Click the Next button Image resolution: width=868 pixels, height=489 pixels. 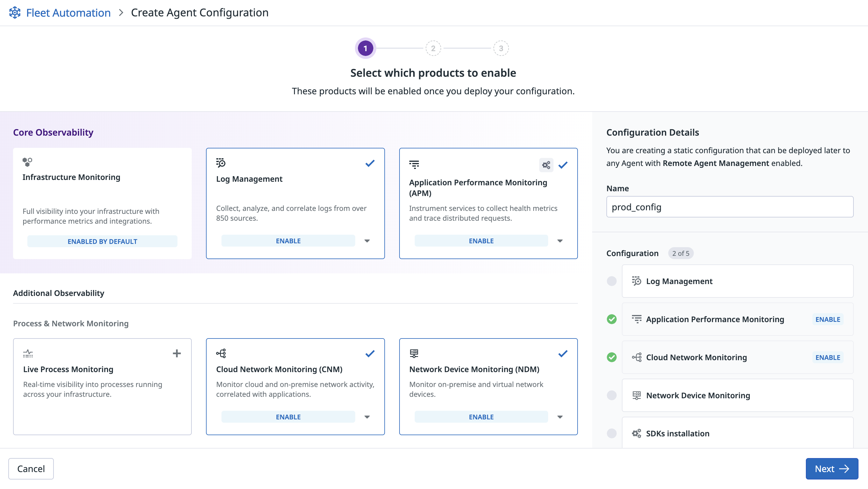point(832,468)
